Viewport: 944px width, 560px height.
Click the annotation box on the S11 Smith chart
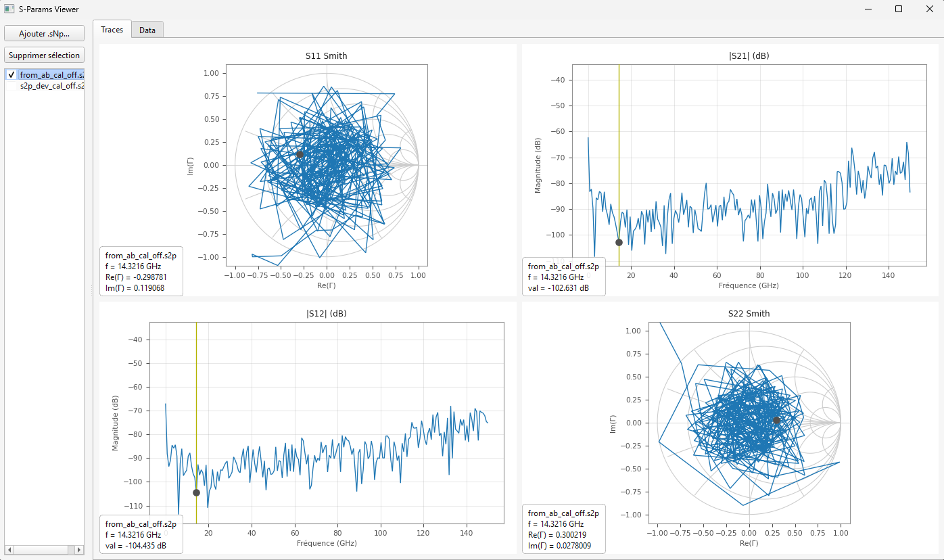tap(141, 271)
